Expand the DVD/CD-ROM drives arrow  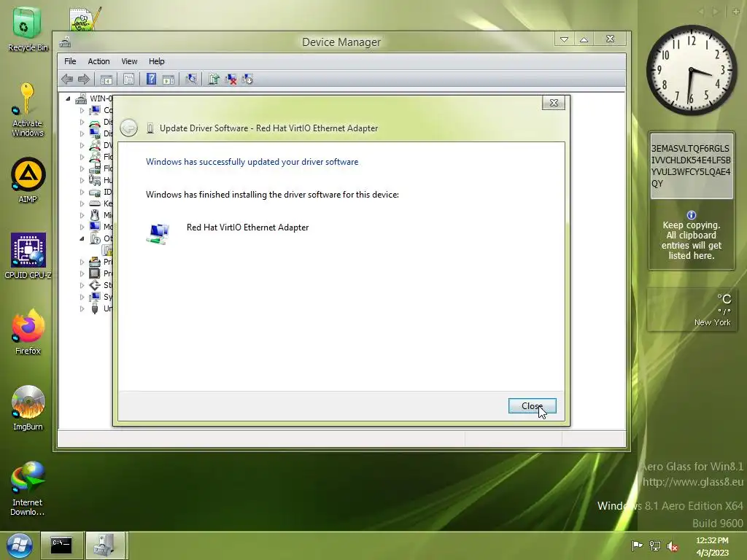[x=82, y=145]
